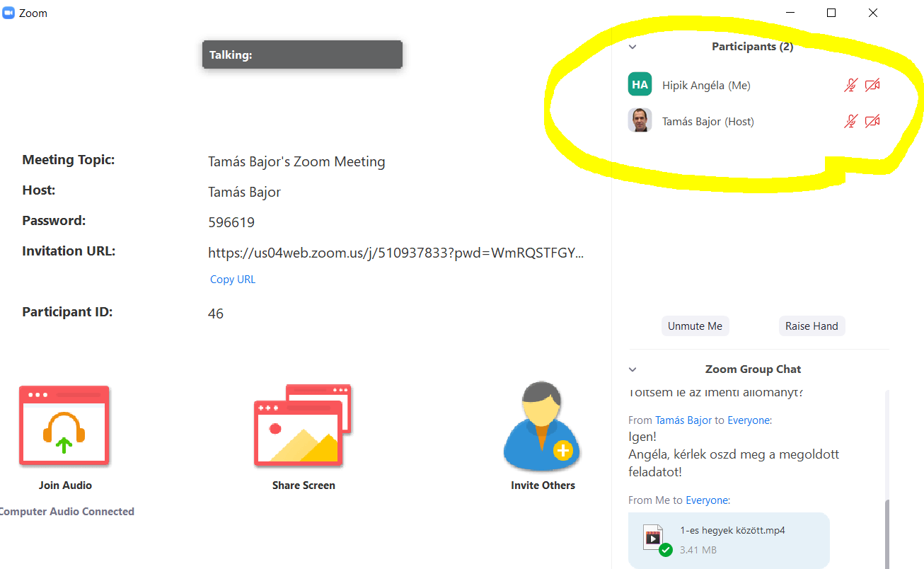Click the Join Audio label

(x=65, y=485)
